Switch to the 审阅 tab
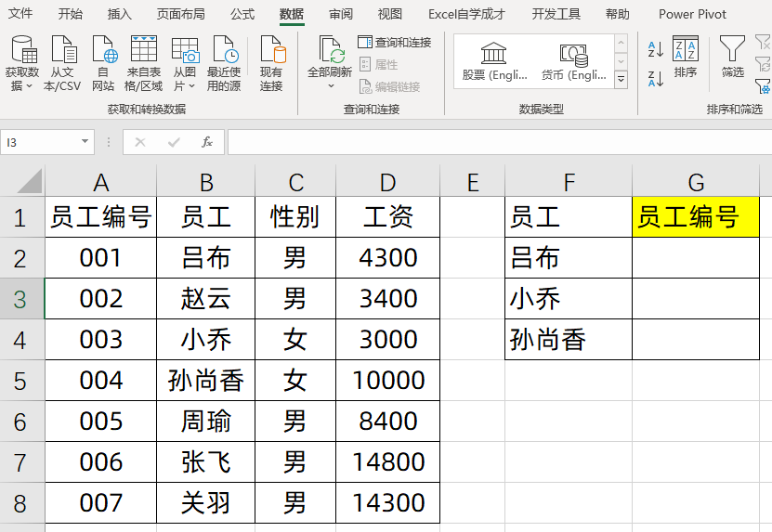772x532 pixels. coord(341,14)
